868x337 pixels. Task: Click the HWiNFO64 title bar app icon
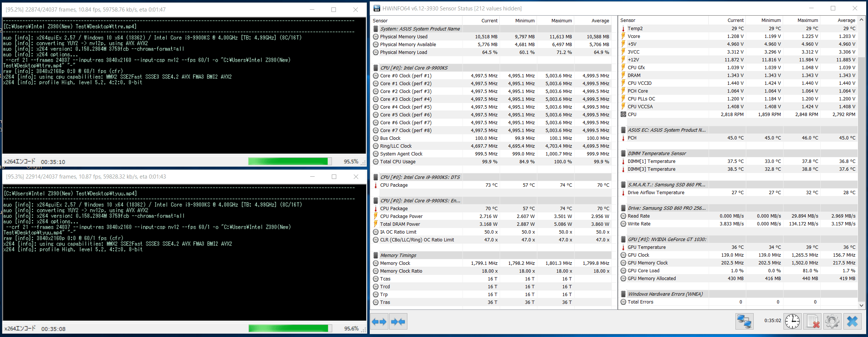coord(377,8)
